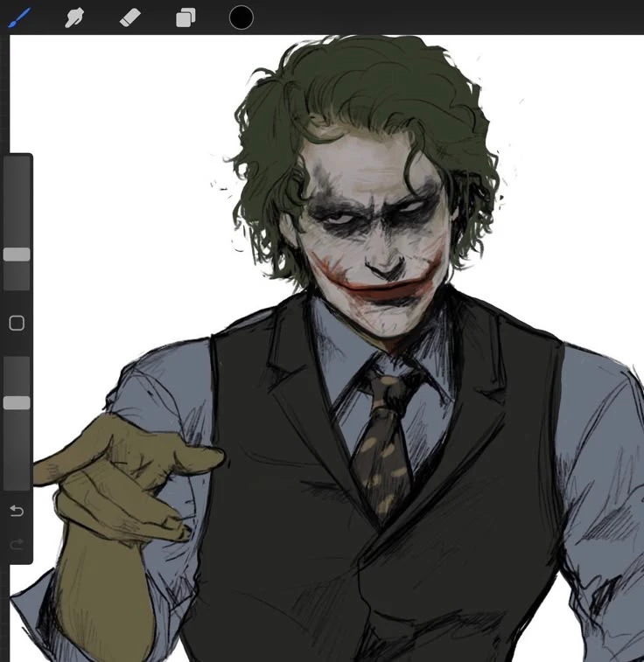Tap the square modify button in sidebar
This screenshot has width=644, height=662.
[17, 323]
